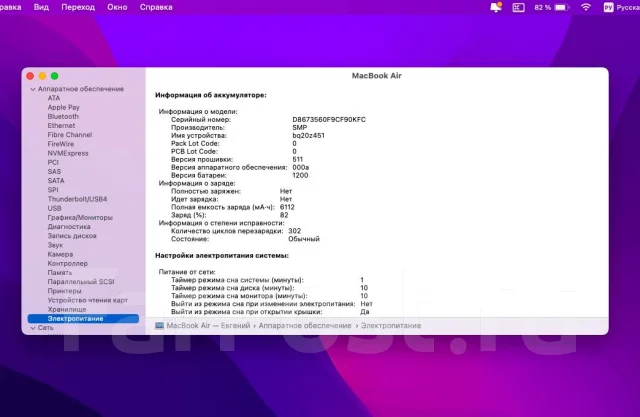Select SATA in the sidebar
The height and width of the screenshot is (417, 640).
point(56,181)
